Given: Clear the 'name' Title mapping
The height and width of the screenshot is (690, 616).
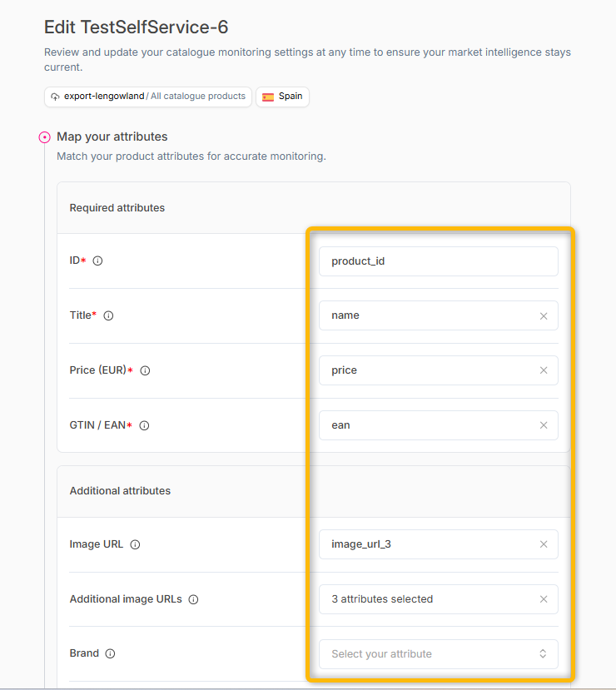Looking at the screenshot, I should 544,316.
